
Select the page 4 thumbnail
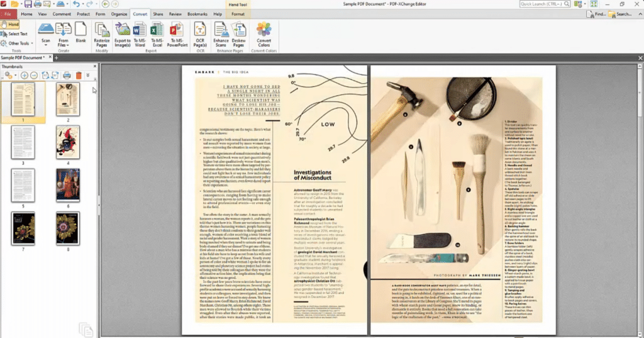pos(67,142)
